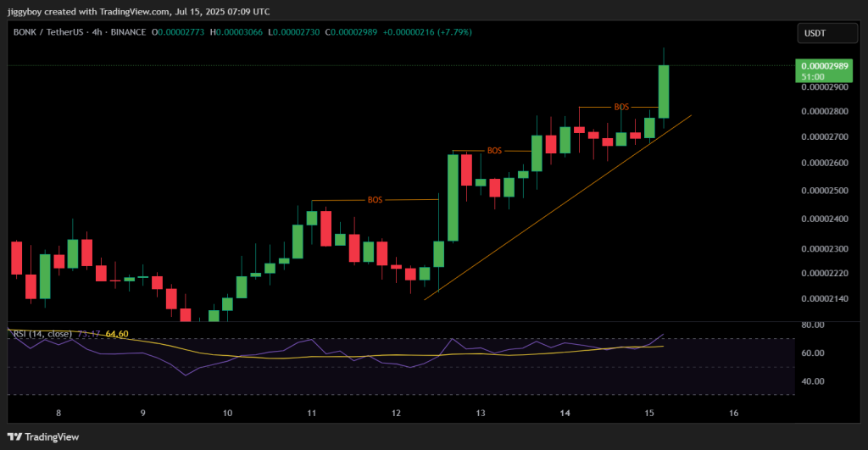Click the RSI axis label 40.00
Viewport: 868px width, 450px height.
point(813,381)
